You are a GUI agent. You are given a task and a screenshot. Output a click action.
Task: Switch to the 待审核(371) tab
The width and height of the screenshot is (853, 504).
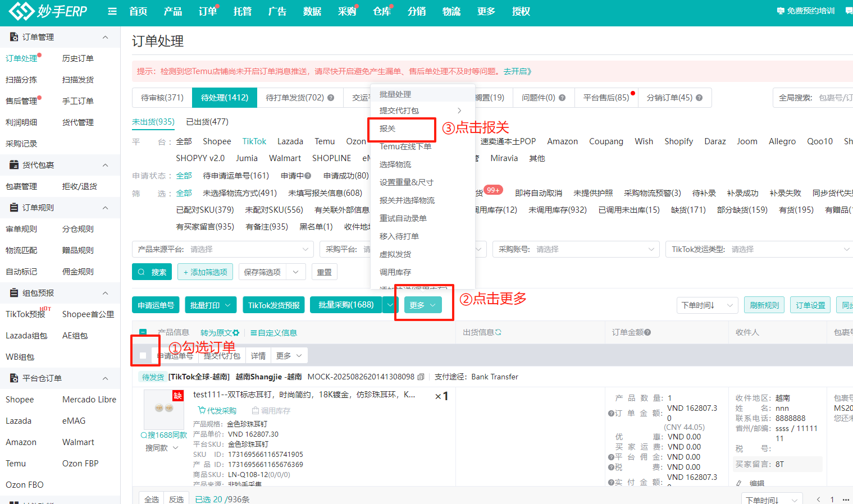(x=162, y=98)
